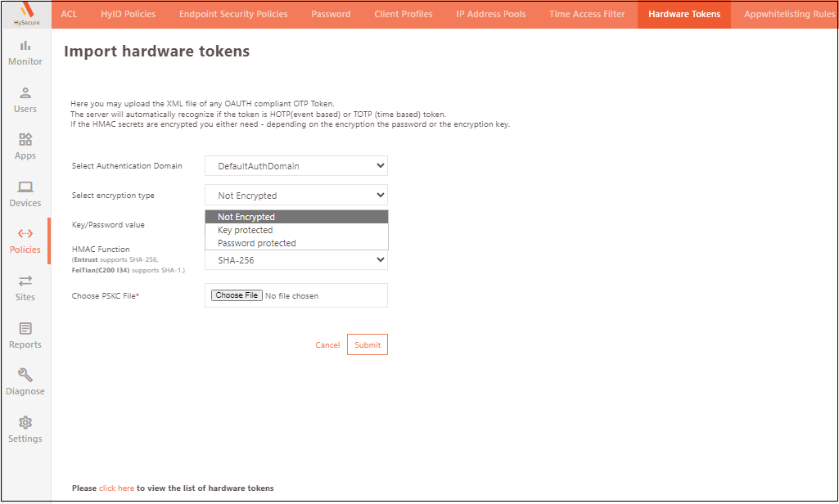Switch to the ACL tab
Image resolution: width=839 pixels, height=504 pixels.
69,14
